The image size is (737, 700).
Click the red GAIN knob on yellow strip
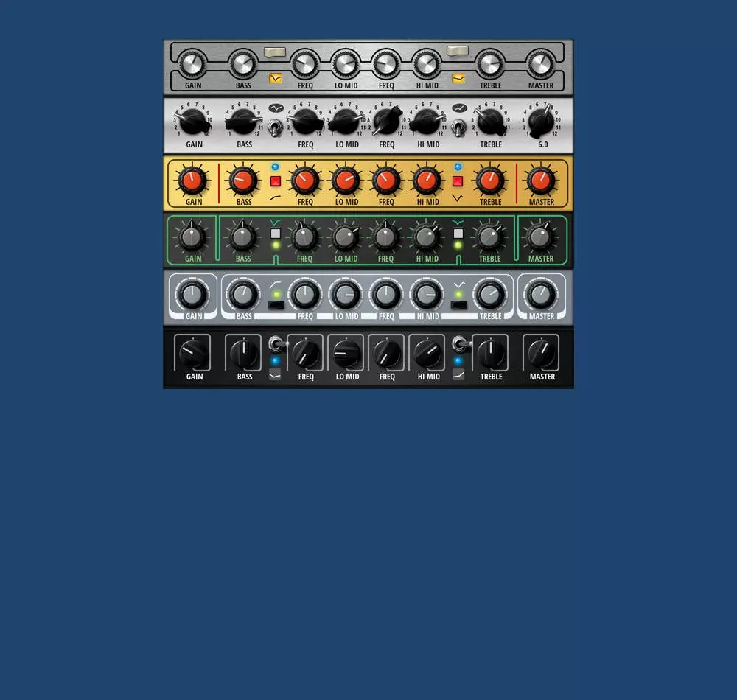pyautogui.click(x=192, y=181)
